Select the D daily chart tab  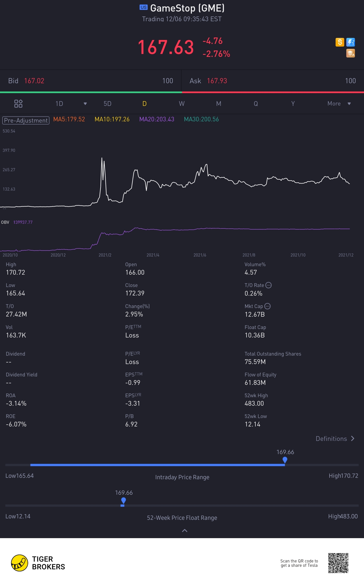click(145, 104)
